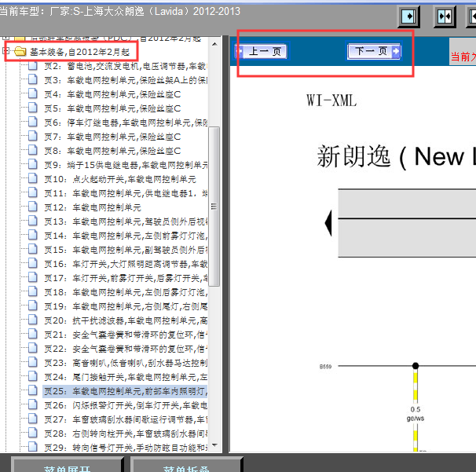Open 页27: 车窗玻璃刮水器间歇运行调节器
This screenshot has width=476, height=472.
pyautogui.click(x=126, y=419)
